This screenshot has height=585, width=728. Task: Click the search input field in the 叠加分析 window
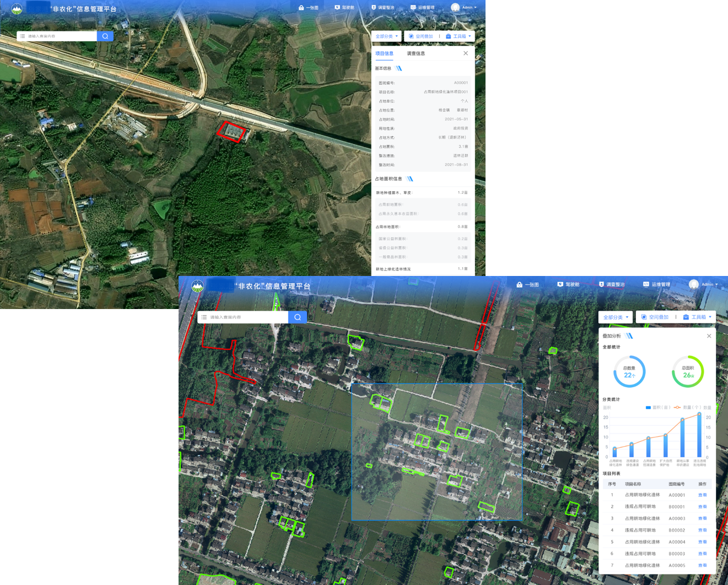click(x=247, y=317)
